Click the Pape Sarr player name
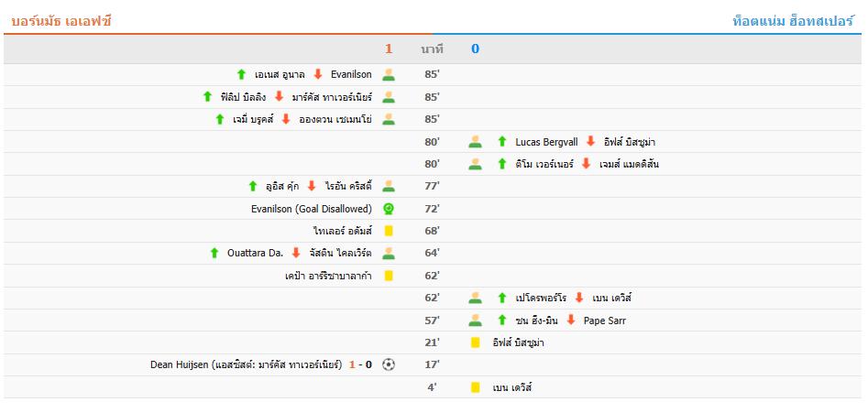This screenshot has height=413, width=868. pos(605,321)
